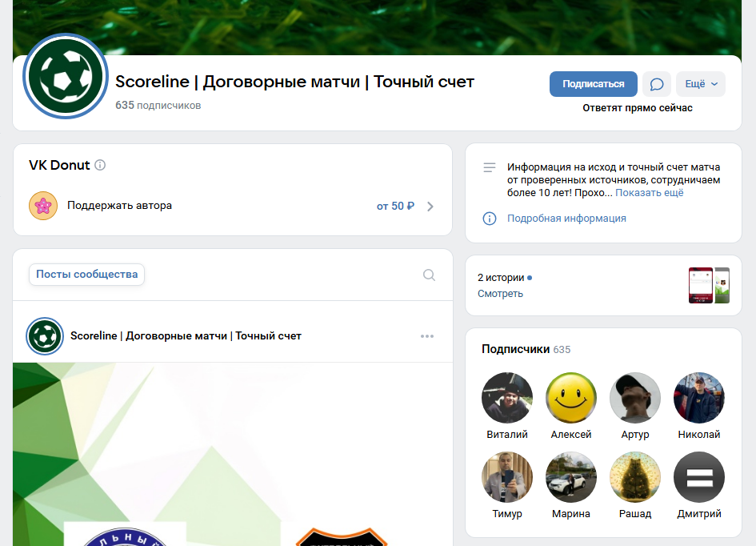This screenshot has width=756, height=546.
Task: Open subscriber Алексей's smiley avatar
Action: (571, 398)
